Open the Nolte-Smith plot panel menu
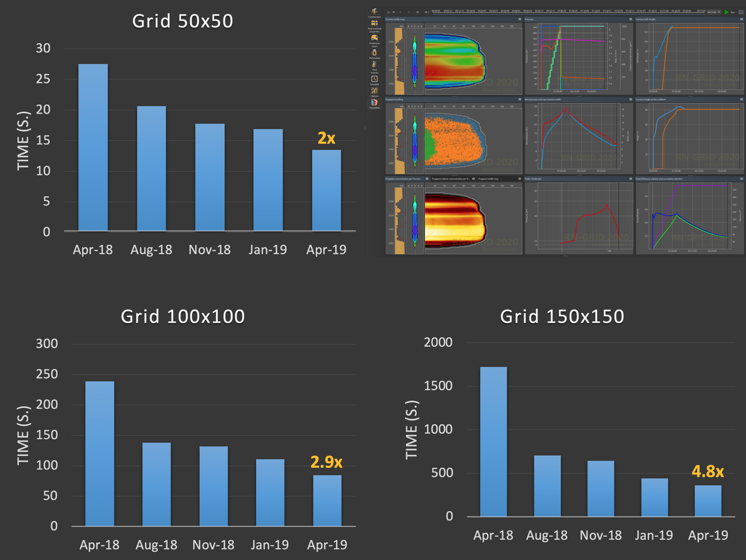The height and width of the screenshot is (560, 746). pyautogui.click(x=631, y=179)
